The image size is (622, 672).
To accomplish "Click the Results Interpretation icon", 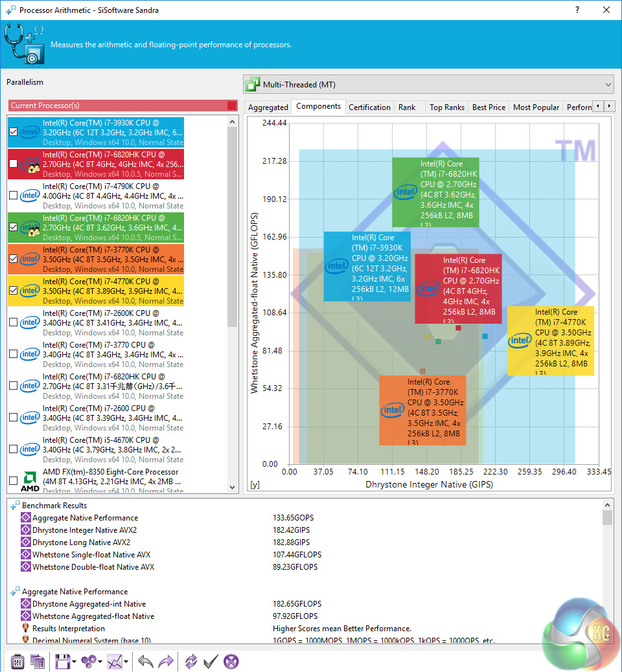I will click(x=26, y=628).
